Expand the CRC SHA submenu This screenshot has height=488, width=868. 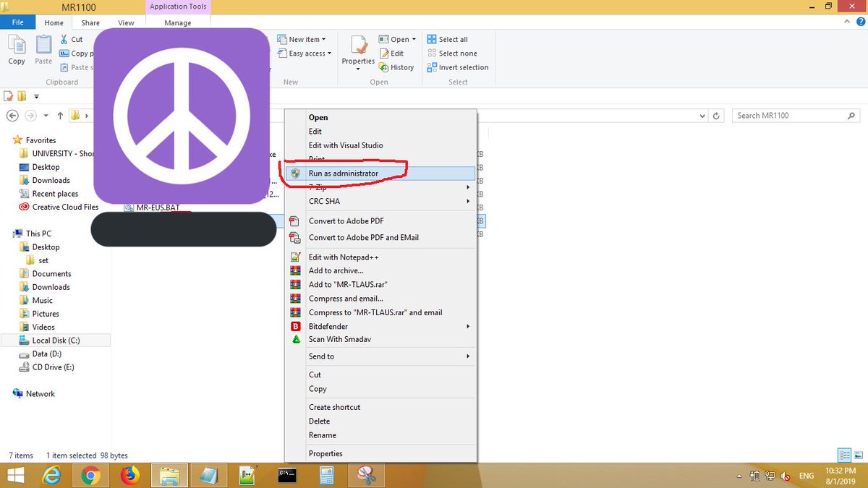pyautogui.click(x=380, y=202)
